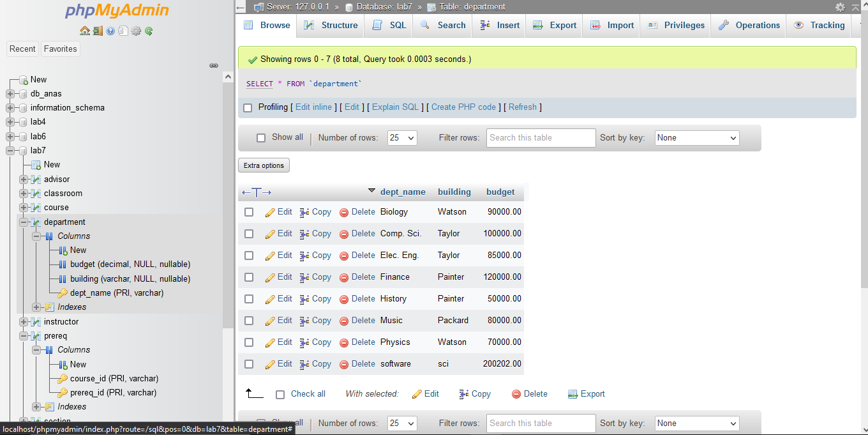Click the information_schema database in tree
The image size is (868, 435).
[x=68, y=108]
